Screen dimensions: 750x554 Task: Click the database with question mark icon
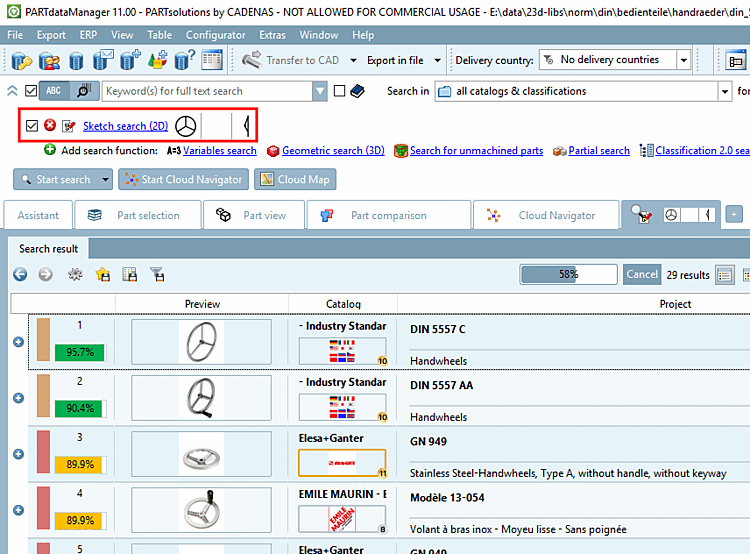(x=185, y=60)
